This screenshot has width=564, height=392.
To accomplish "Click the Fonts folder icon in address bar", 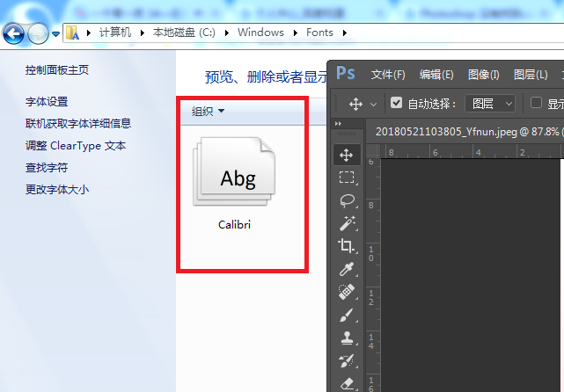I will pos(72,33).
